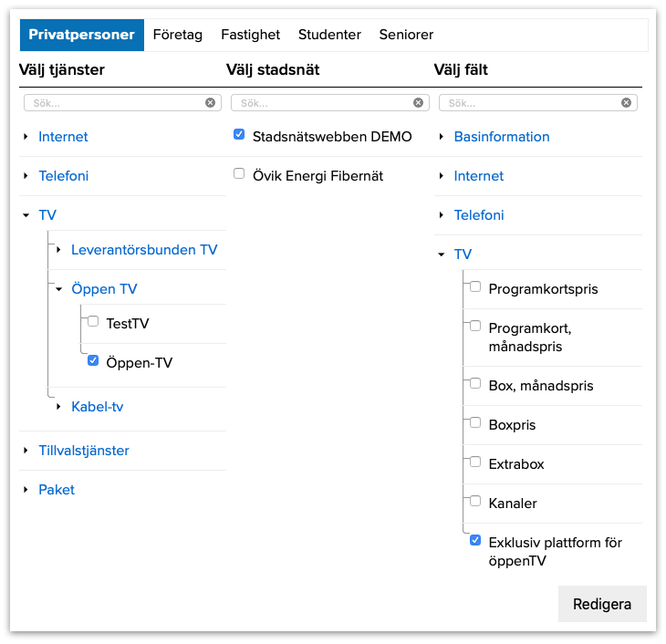Clear the Välj fält search field icon
Image resolution: width=666 pixels, height=644 pixels.
(627, 103)
